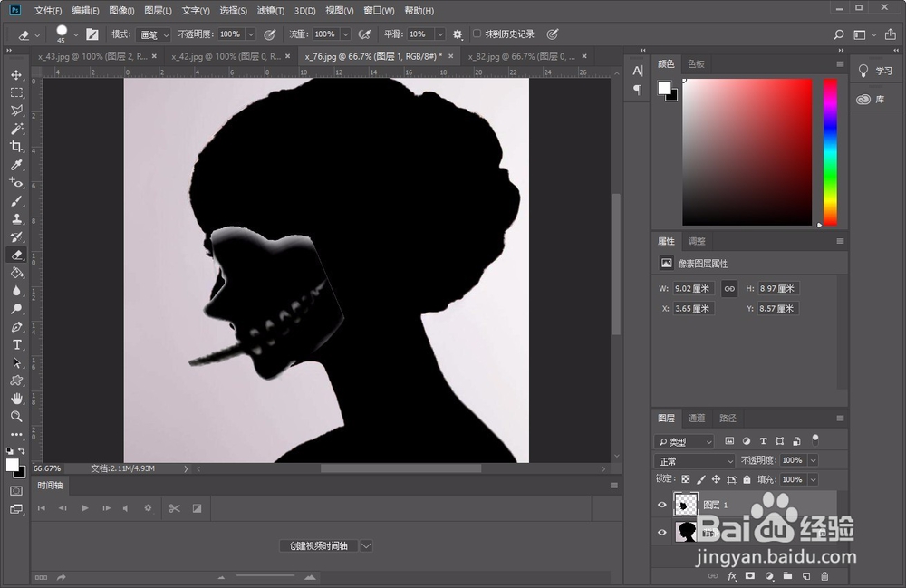Screen dimensions: 906x588
Task: Select the History Brush tool
Action: click(x=16, y=236)
